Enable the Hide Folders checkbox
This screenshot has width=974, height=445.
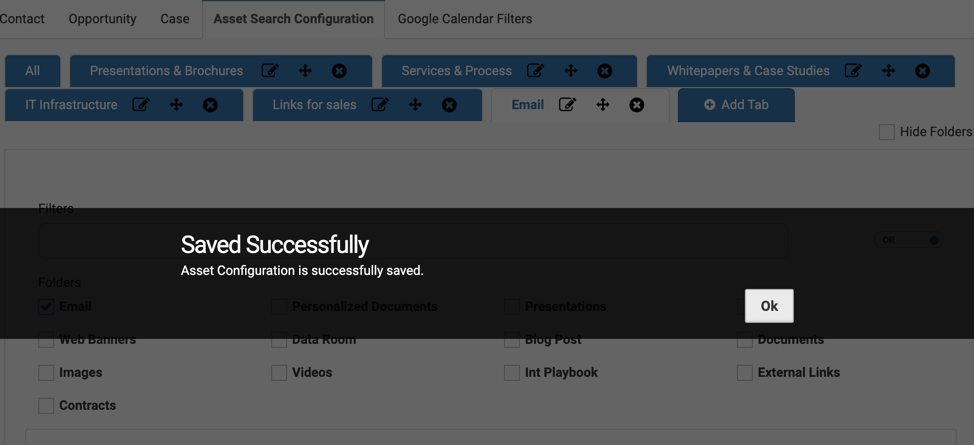886,132
